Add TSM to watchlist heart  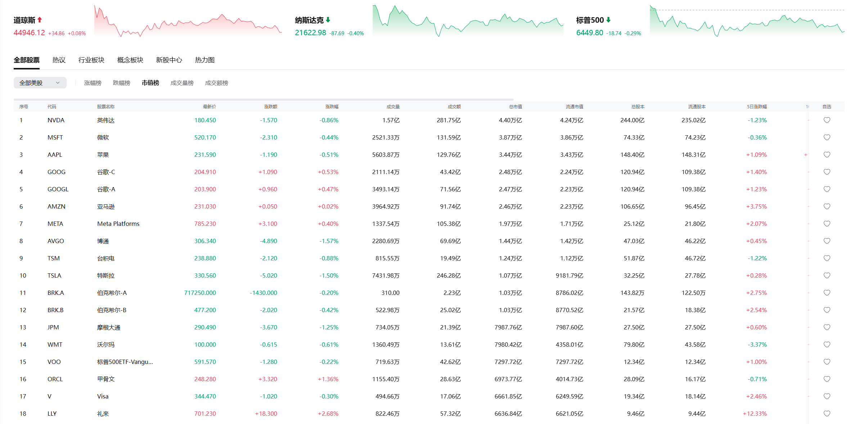(x=827, y=258)
